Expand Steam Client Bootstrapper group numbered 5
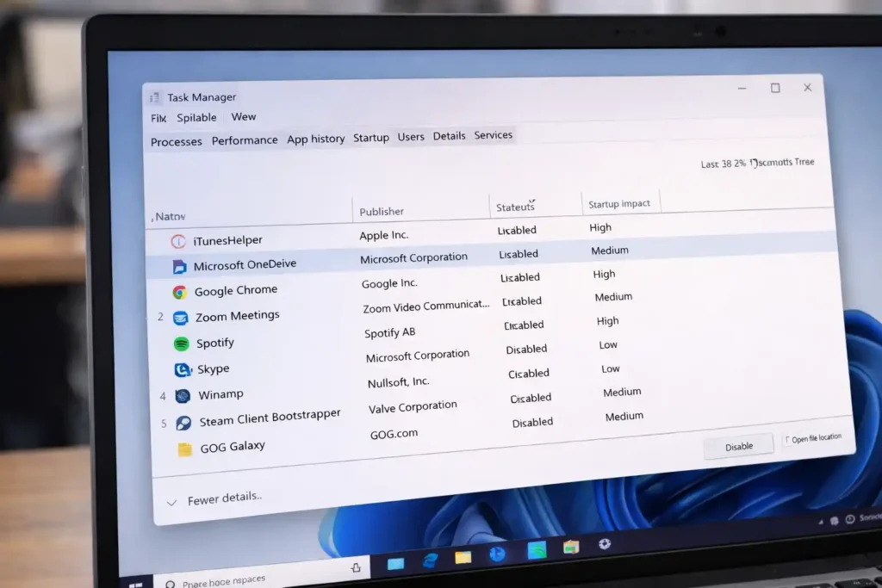This screenshot has width=882, height=588. (x=164, y=424)
